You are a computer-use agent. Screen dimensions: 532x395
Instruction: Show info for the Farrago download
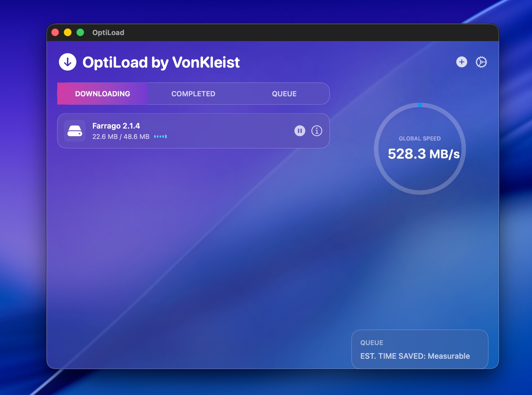(x=317, y=131)
